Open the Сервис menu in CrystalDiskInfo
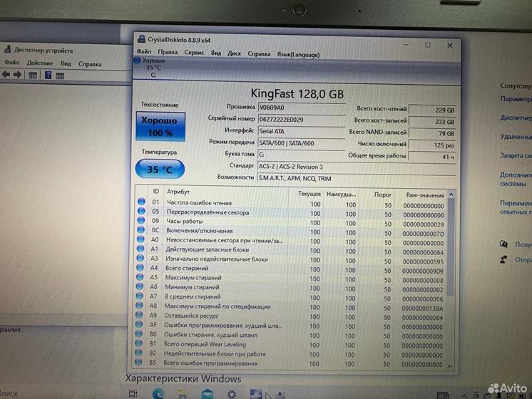Screen dimensions: 532x399 [x=194, y=53]
